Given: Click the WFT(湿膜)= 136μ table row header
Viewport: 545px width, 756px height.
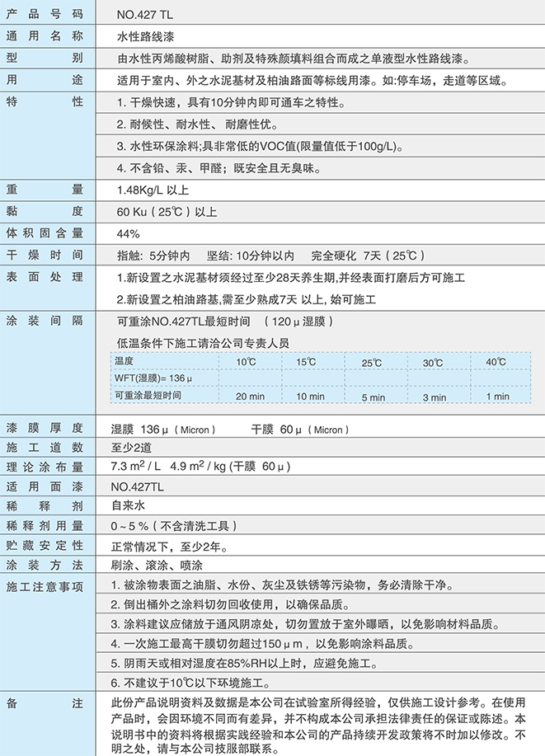Looking at the screenshot, I should point(153,378).
